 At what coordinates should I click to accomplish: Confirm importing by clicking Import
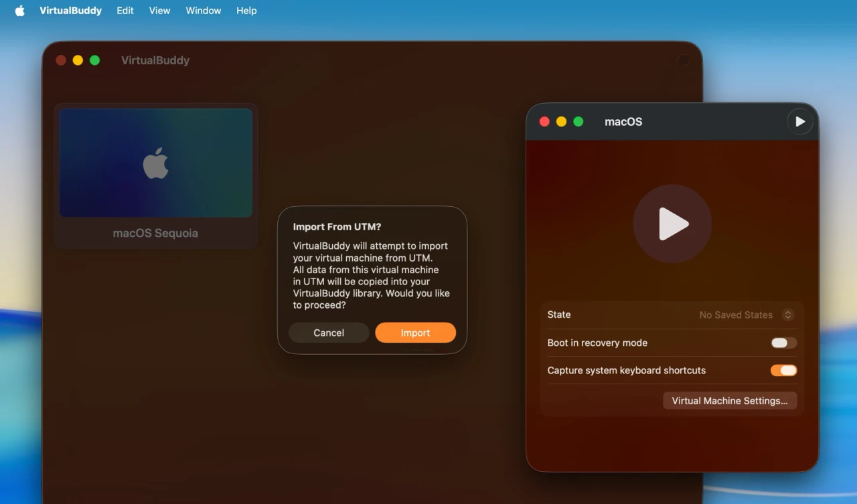click(415, 333)
